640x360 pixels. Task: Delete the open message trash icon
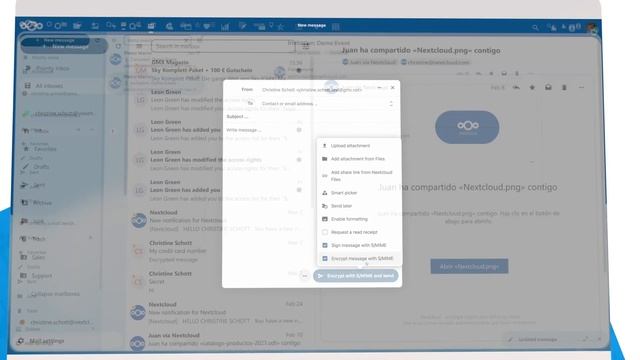[x=564, y=87]
